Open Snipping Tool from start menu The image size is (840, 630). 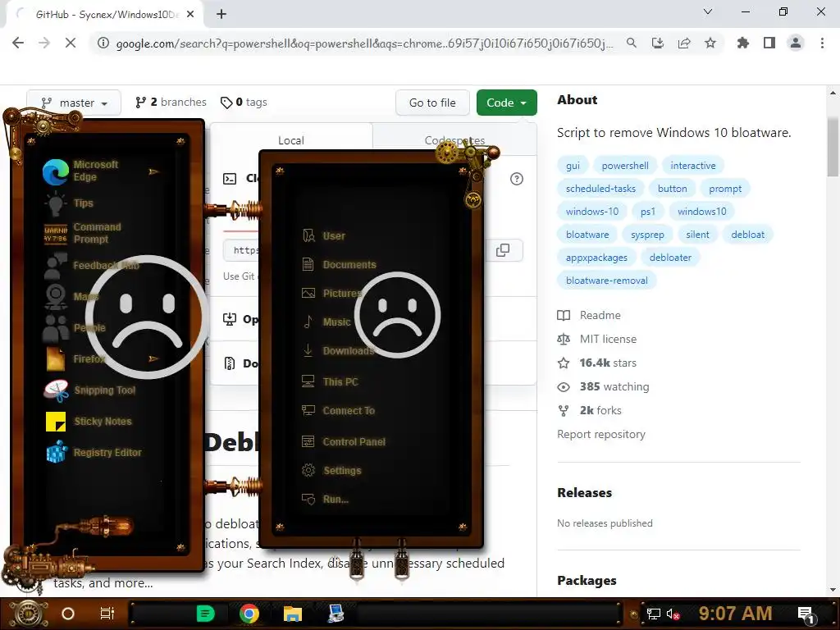click(90, 390)
